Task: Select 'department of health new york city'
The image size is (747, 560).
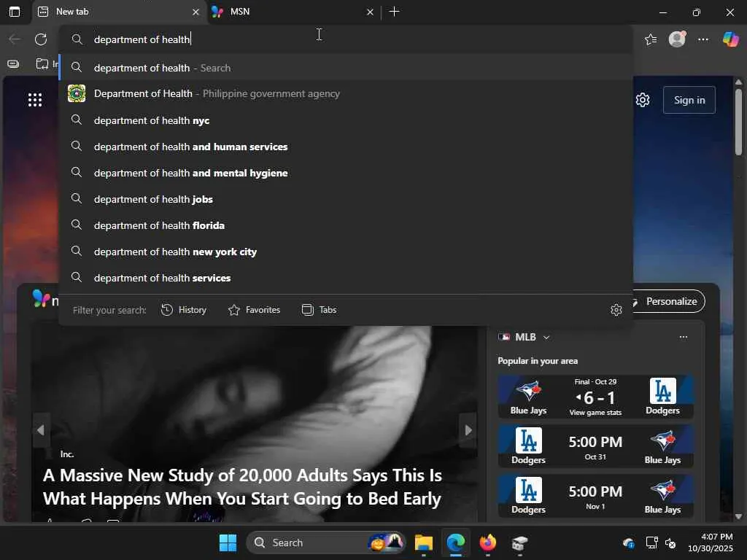Action: 346,252
